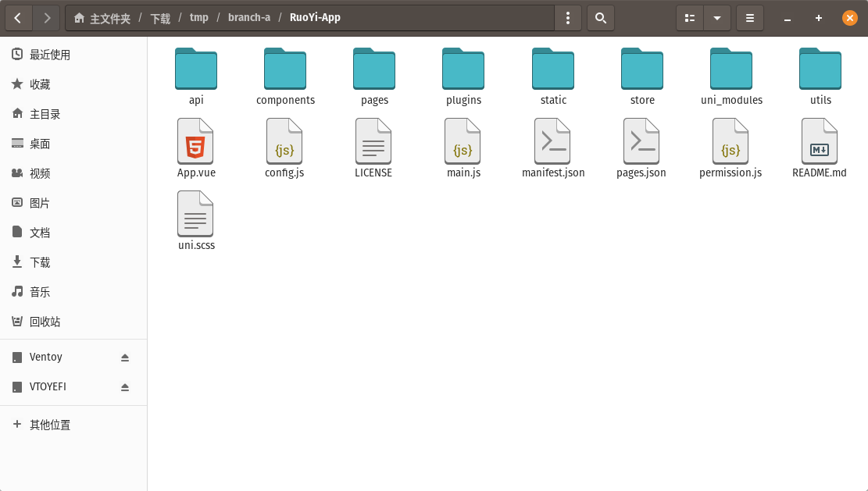
Task: Click branch-a in the path bar
Action: coord(249,17)
